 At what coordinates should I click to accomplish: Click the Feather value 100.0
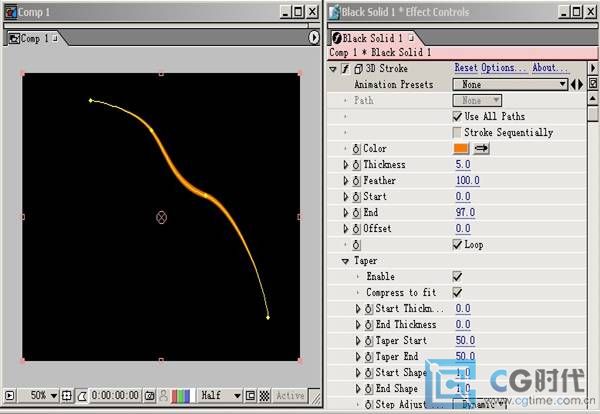pos(468,181)
